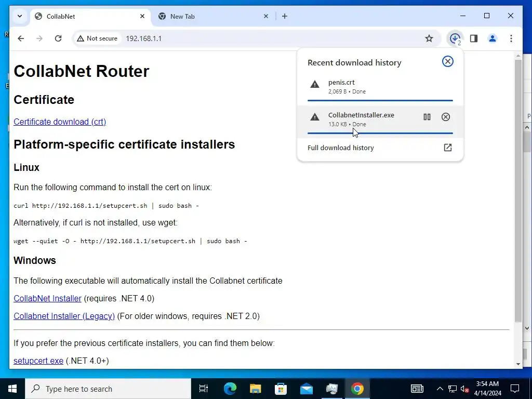This screenshot has height=399, width=532.
Task: Click the Certificate download (crt) link
Action: tap(60, 122)
